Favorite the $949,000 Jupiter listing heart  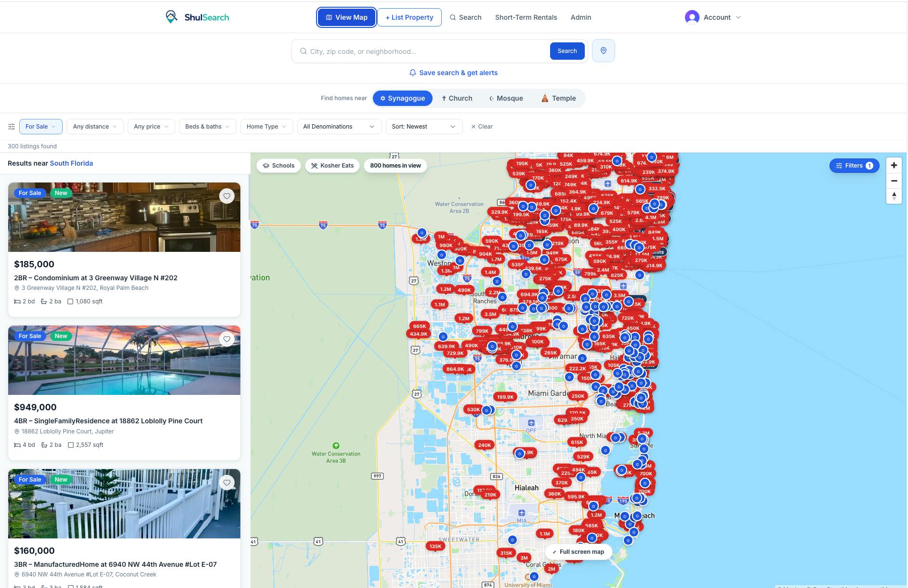227,339
